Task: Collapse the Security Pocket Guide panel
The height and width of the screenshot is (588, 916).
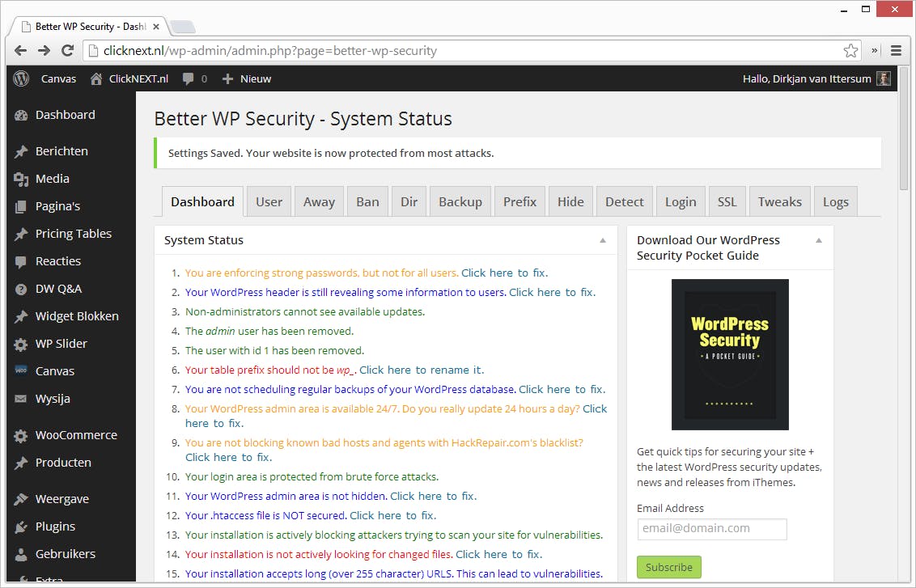Action: click(x=818, y=240)
